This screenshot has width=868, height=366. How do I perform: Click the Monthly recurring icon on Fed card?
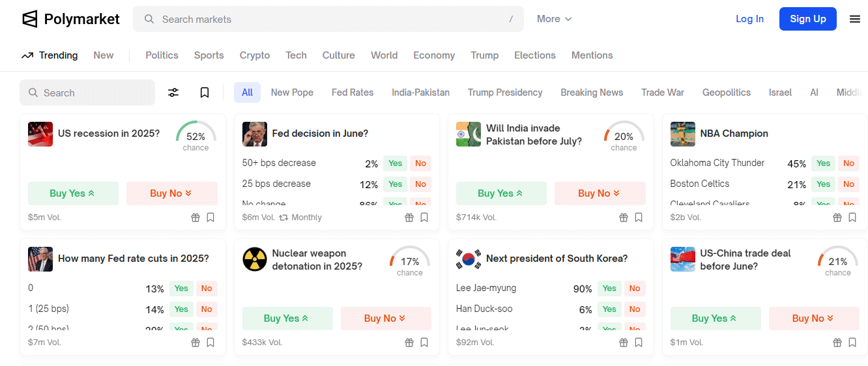tap(283, 218)
